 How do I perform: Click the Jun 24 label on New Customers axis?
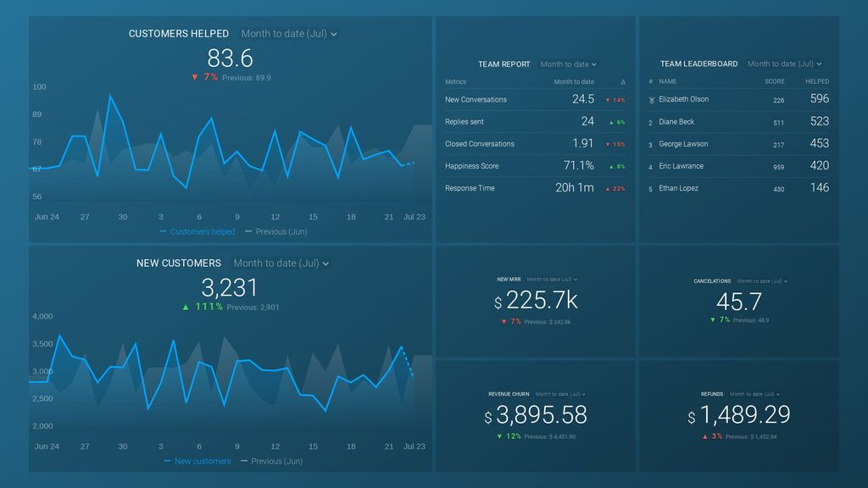[x=47, y=446]
